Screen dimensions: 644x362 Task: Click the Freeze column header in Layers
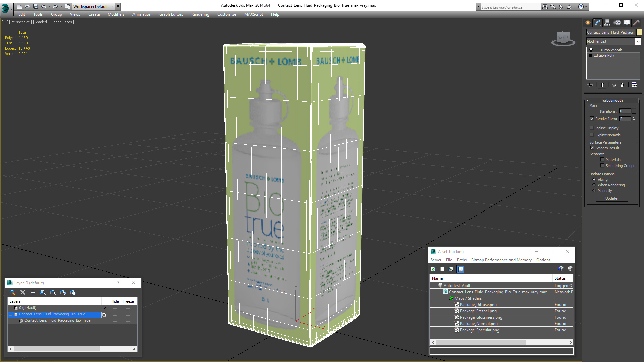click(128, 301)
